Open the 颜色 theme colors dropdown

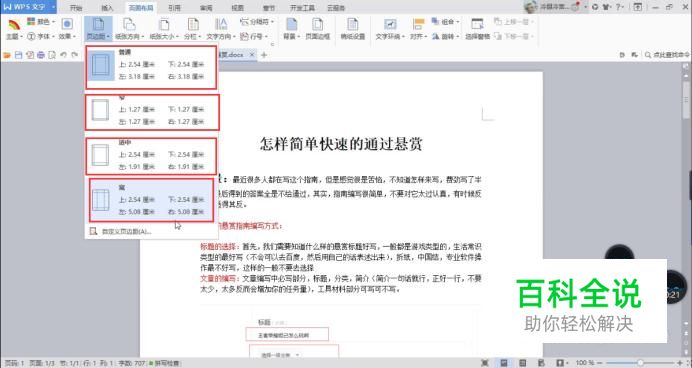click(x=41, y=22)
